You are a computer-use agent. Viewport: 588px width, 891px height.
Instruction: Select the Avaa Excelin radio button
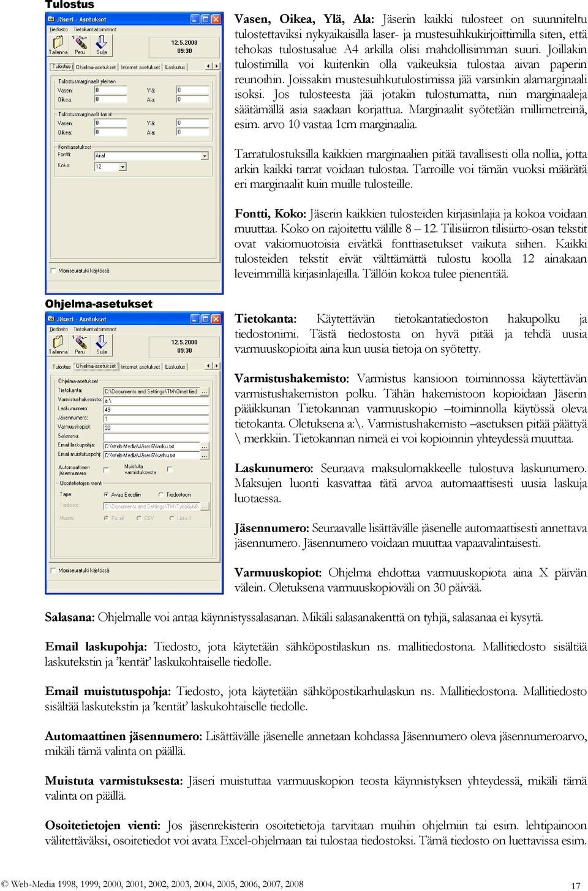pos(107,494)
